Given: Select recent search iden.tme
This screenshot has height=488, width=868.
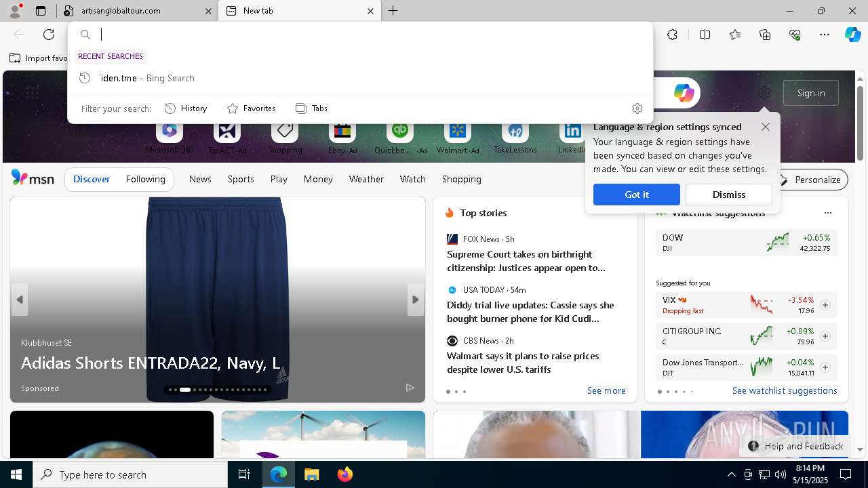Looking at the screenshot, I should pos(359,78).
